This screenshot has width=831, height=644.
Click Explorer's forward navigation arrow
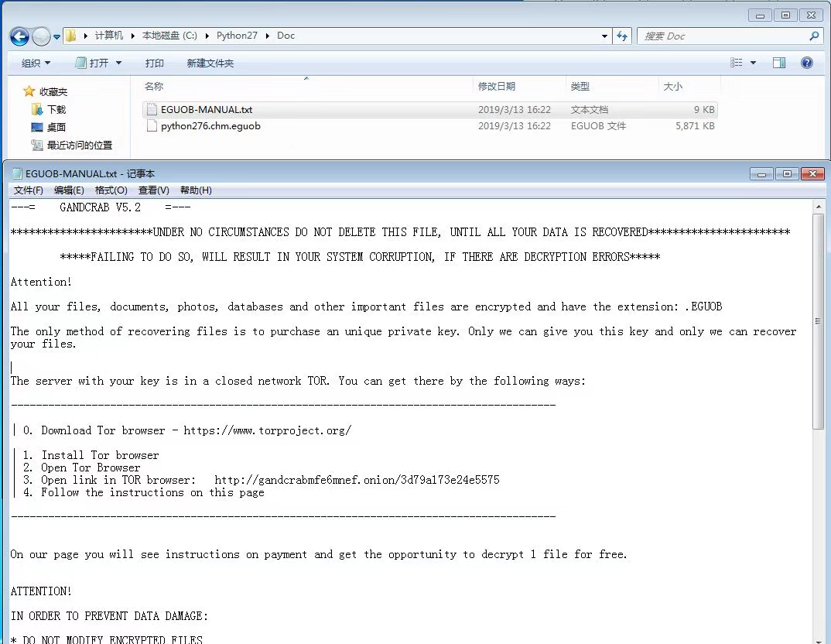click(x=41, y=36)
